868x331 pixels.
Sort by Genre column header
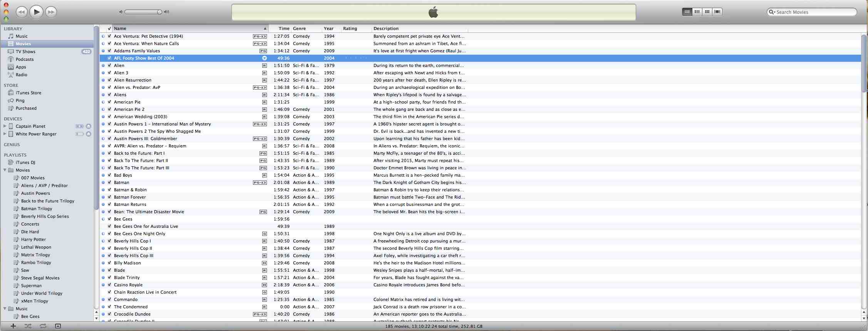coord(307,28)
